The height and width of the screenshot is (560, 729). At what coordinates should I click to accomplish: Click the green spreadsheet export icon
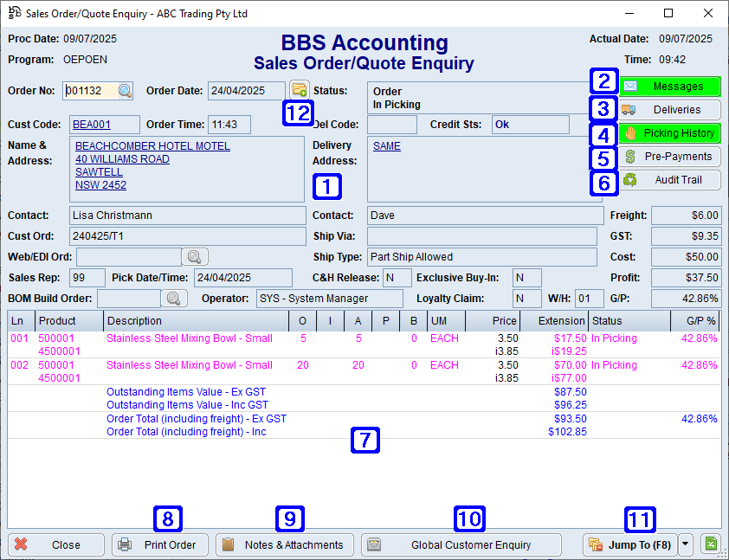coord(710,544)
